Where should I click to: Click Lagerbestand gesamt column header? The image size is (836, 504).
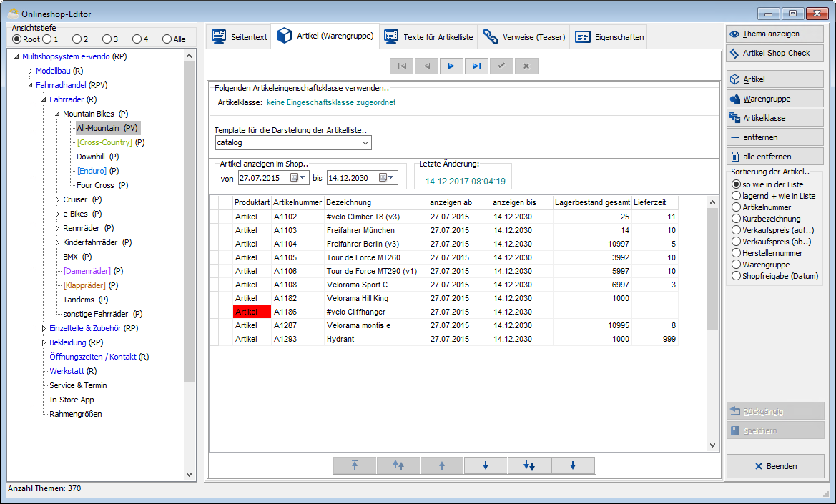coord(592,202)
